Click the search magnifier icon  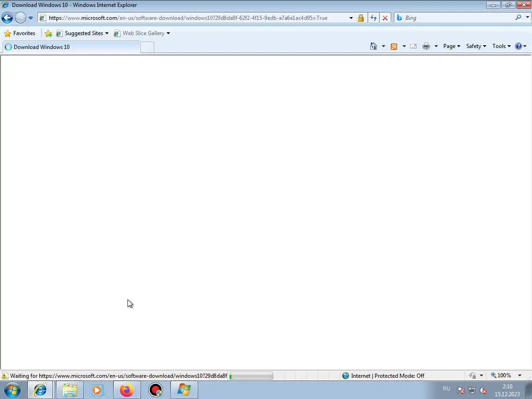(x=518, y=17)
